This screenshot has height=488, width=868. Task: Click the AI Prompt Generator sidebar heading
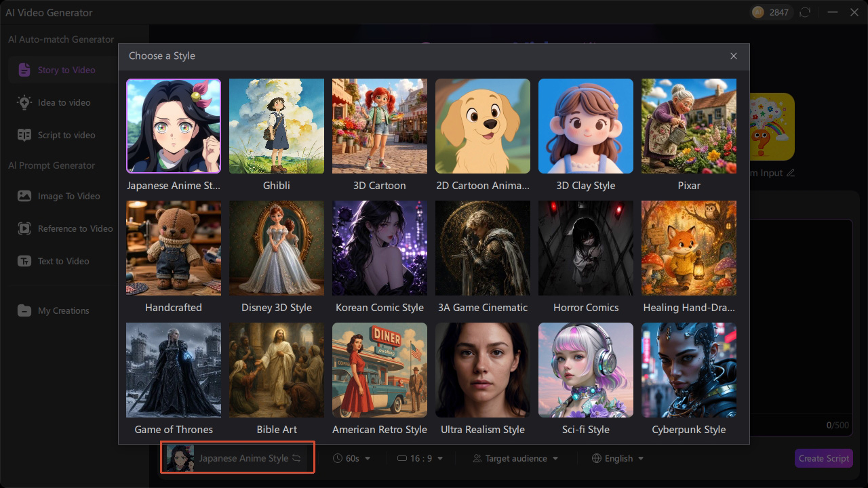52,165
